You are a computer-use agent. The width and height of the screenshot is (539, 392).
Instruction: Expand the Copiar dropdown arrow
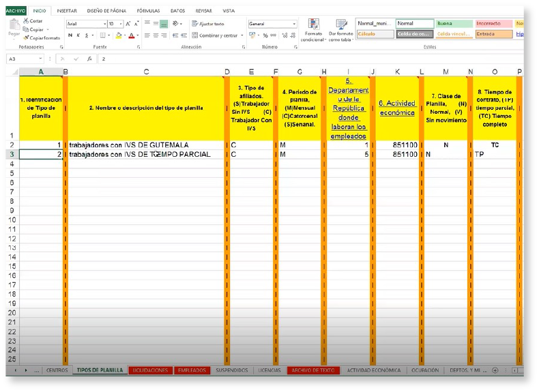click(x=48, y=29)
